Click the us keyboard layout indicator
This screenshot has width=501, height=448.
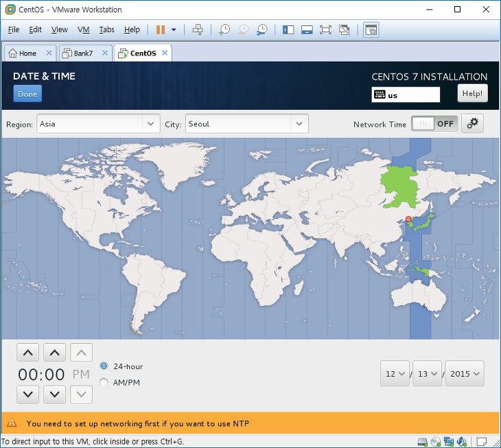(x=406, y=95)
